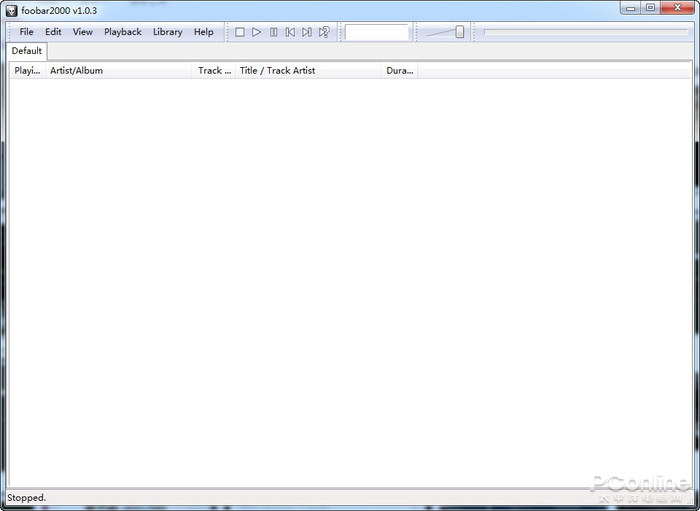The height and width of the screenshot is (511, 700).
Task: Click the Stop playback button
Action: [240, 32]
